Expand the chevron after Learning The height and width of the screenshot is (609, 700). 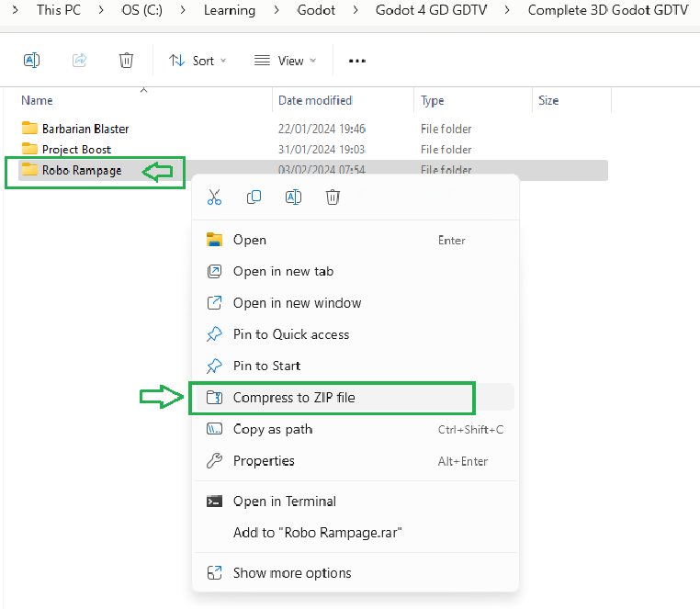(277, 10)
